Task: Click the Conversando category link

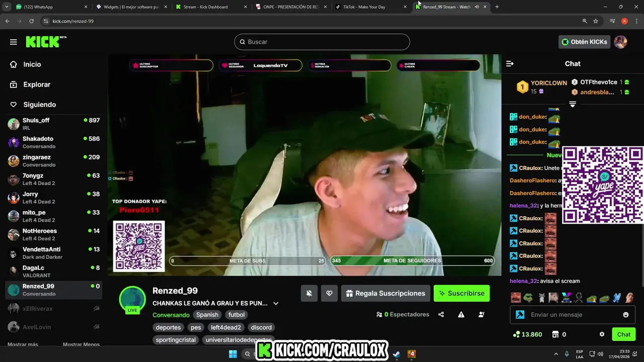Action: 171,315
